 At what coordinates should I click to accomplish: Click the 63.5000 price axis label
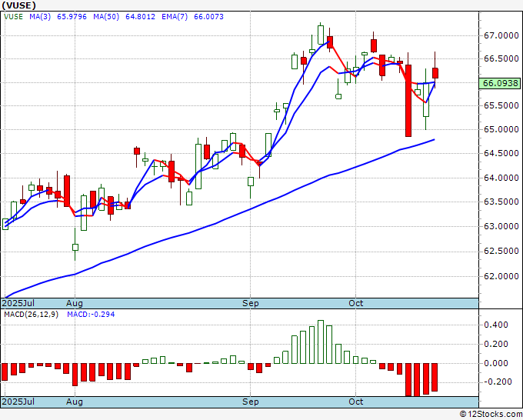(x=501, y=202)
